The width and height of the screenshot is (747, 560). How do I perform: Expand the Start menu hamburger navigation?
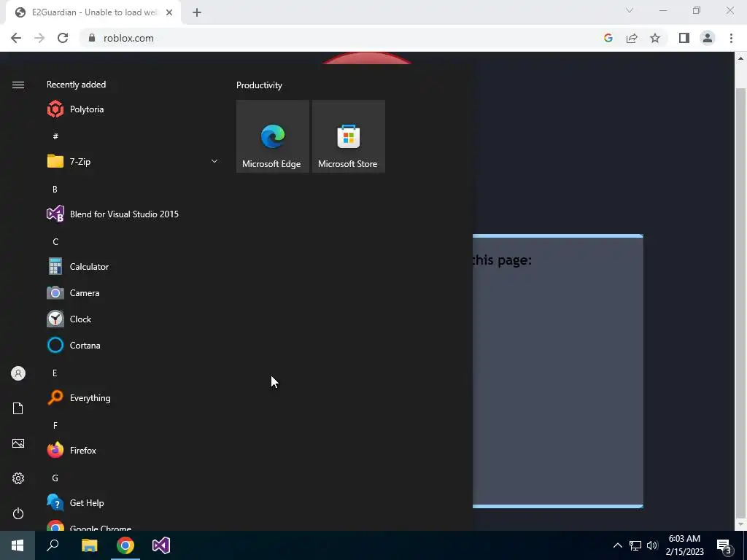18,85
